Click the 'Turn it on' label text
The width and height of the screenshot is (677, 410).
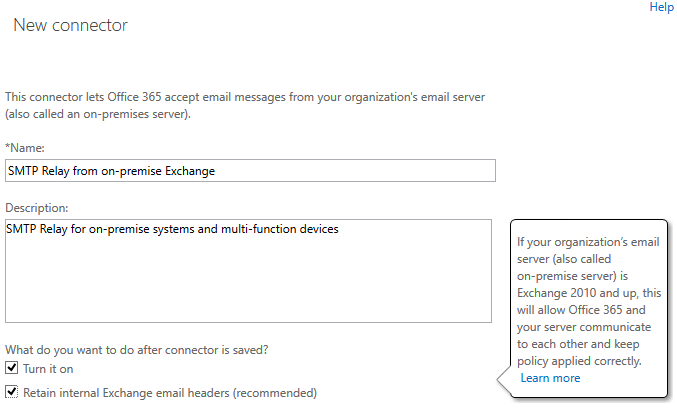coord(48,369)
